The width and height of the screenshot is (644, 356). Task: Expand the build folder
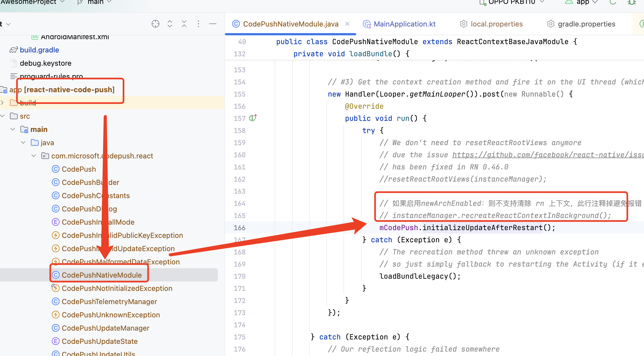click(x=2, y=103)
